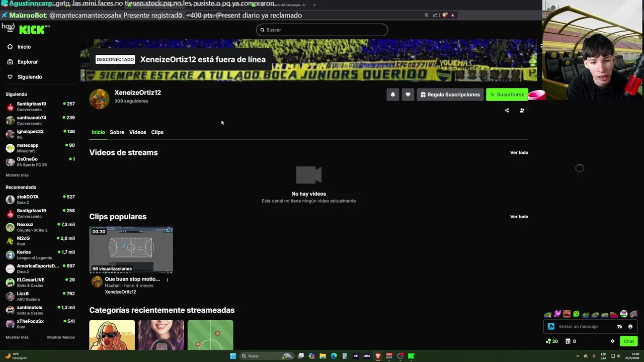Open Explorar in the left sidebar
Viewport: 644px width, 362px height.
point(23,62)
